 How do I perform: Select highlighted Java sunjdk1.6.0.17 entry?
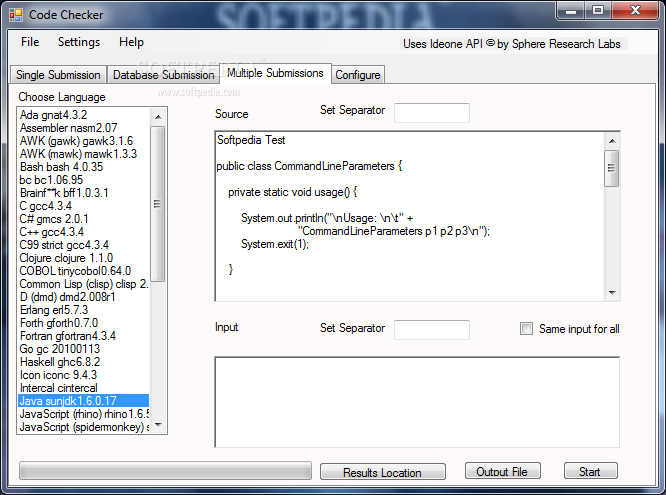pyautogui.click(x=84, y=401)
